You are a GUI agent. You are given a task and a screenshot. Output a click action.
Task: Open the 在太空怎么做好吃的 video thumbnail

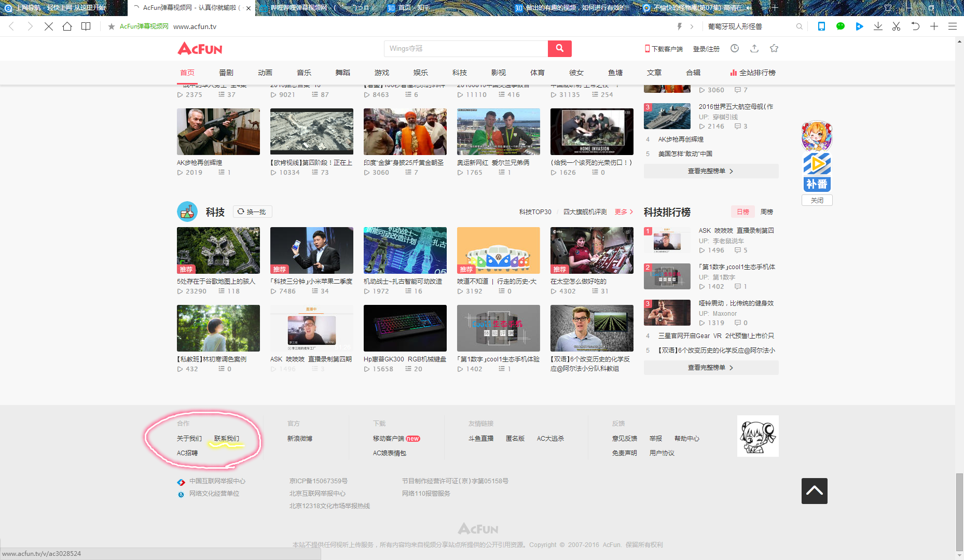tap(592, 250)
